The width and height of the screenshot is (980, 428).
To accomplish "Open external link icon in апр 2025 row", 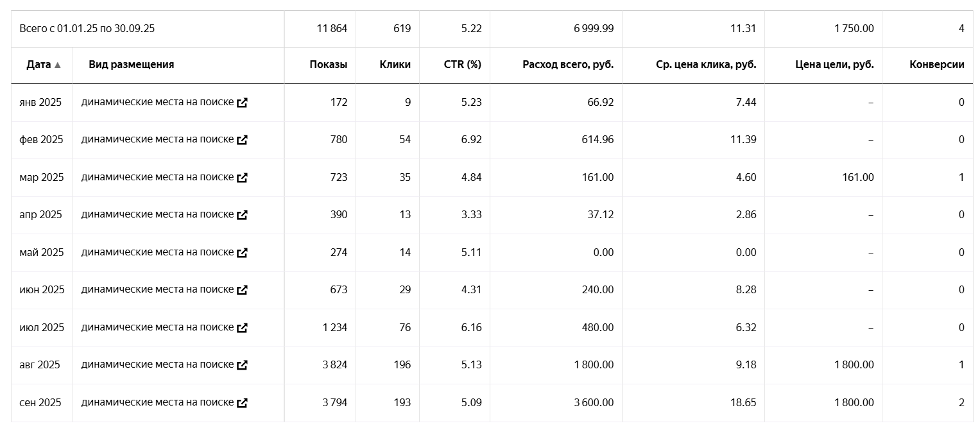I will pos(242,215).
